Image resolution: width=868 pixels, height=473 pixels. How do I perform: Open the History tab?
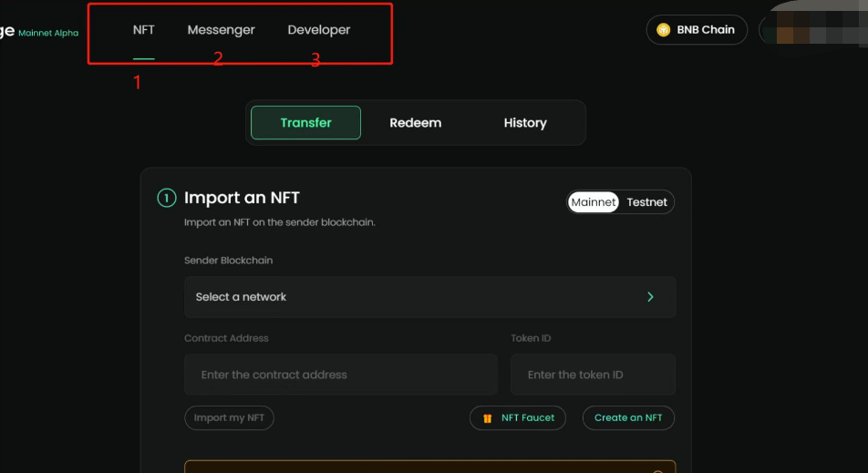click(525, 123)
